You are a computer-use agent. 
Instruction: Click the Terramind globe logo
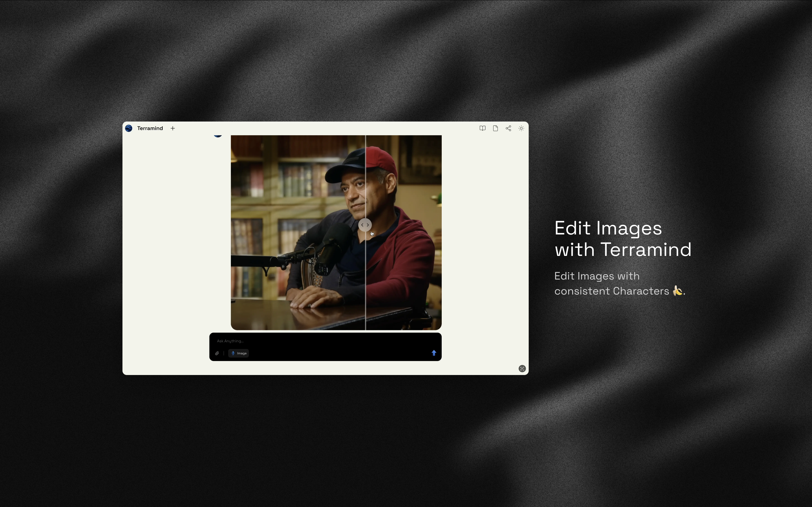click(x=129, y=128)
